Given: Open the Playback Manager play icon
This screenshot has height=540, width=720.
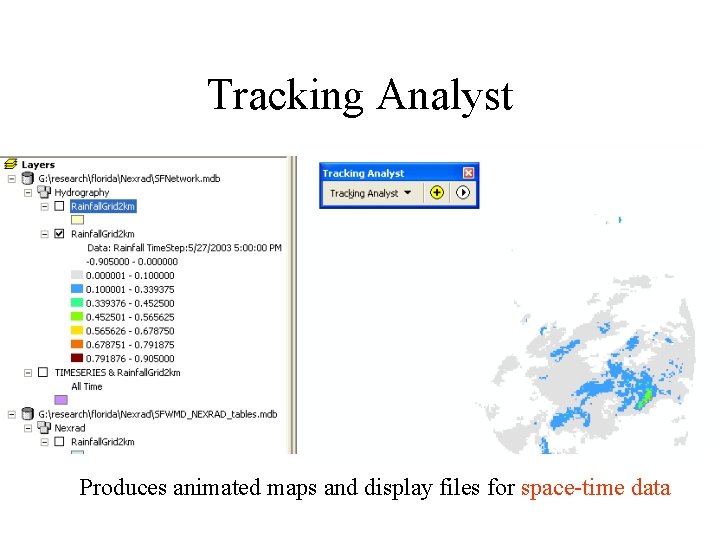Looking at the screenshot, I should click(x=463, y=192).
